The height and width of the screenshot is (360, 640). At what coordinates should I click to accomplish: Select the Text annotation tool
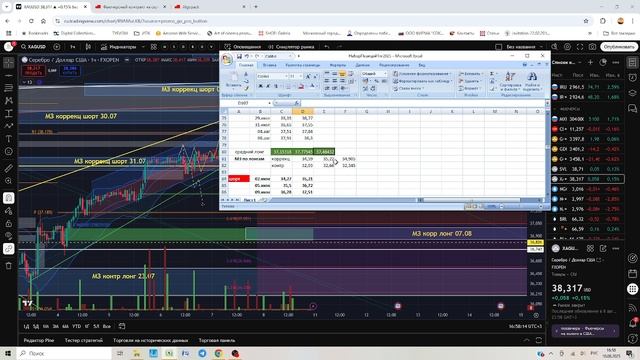tap(9, 139)
